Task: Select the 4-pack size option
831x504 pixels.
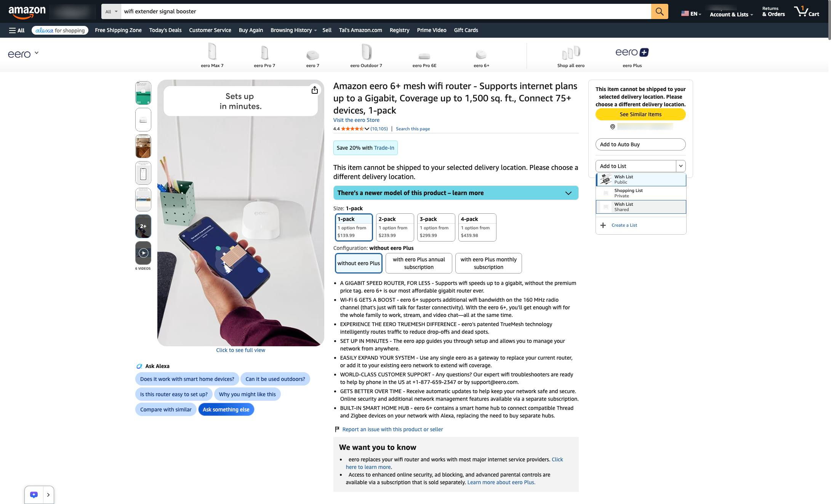Action: [x=477, y=227]
